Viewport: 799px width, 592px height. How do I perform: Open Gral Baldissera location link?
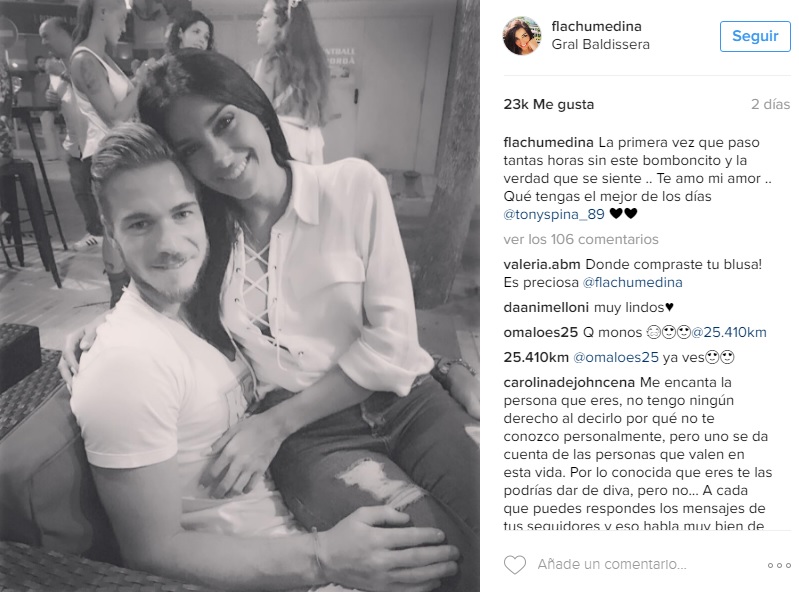coord(600,44)
